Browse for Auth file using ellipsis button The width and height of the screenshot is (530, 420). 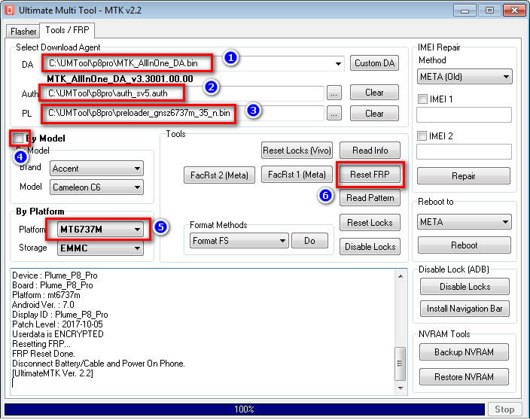click(x=334, y=93)
